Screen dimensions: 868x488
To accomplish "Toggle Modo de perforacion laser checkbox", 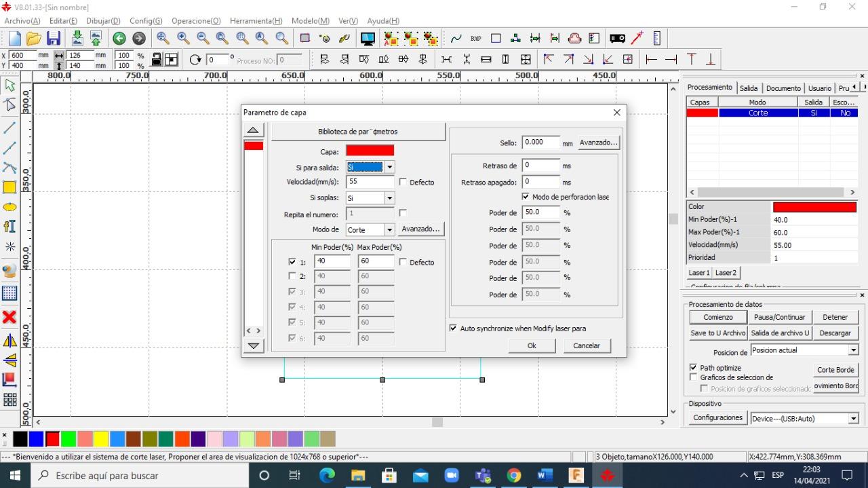I will pos(526,197).
